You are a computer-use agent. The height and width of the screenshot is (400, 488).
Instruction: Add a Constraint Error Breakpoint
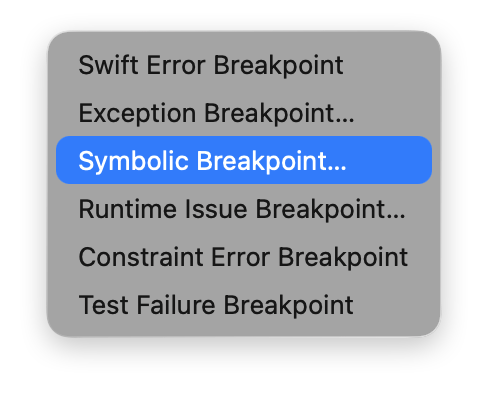tap(244, 257)
